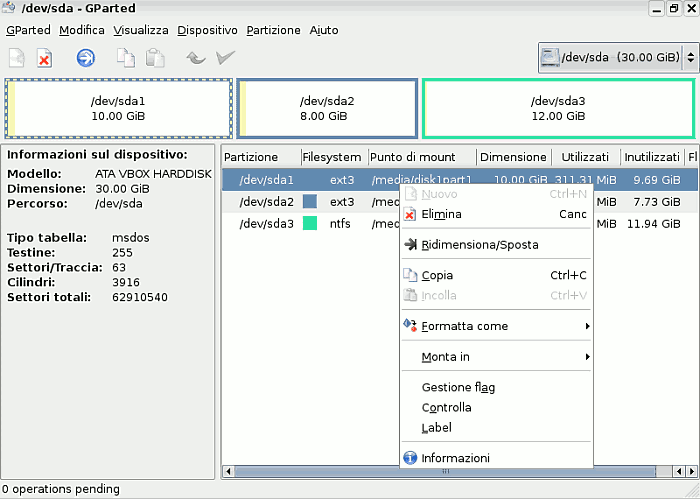
Task: Click the apply all operations checkmark icon
Action: pos(226,58)
